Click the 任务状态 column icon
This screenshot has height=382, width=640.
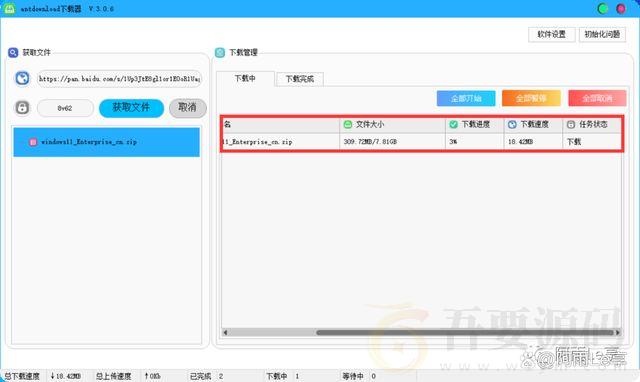[571, 124]
